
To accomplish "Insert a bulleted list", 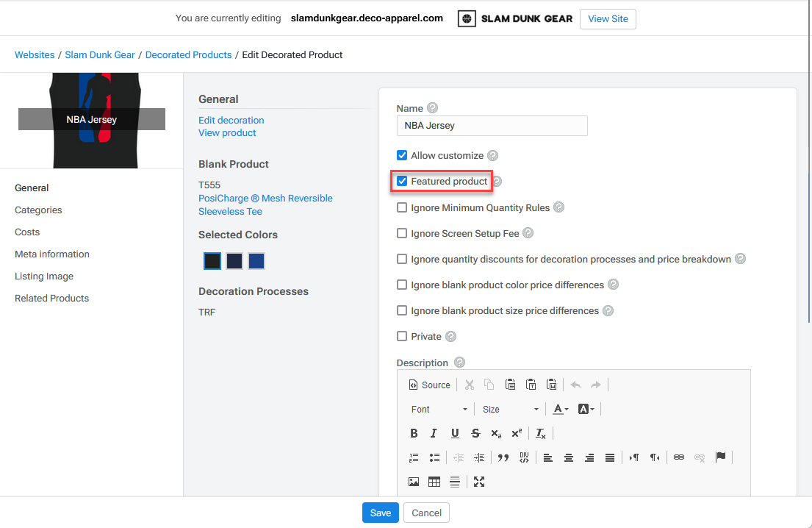I will click(x=434, y=457).
